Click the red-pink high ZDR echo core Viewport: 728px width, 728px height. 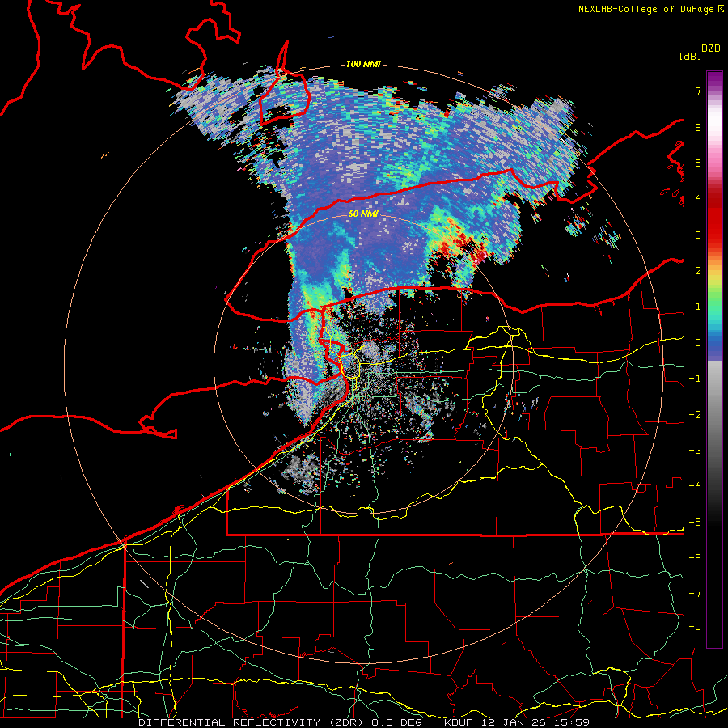(x=477, y=255)
